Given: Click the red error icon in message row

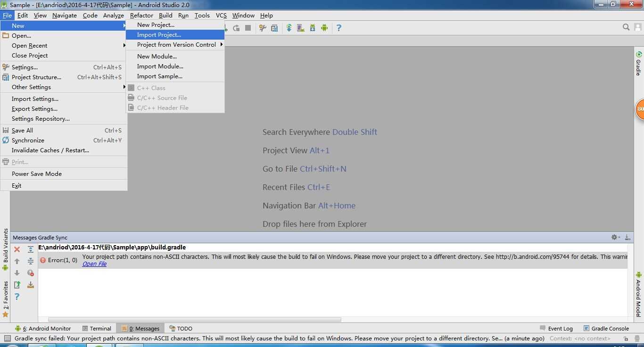Looking at the screenshot, I should [x=43, y=260].
